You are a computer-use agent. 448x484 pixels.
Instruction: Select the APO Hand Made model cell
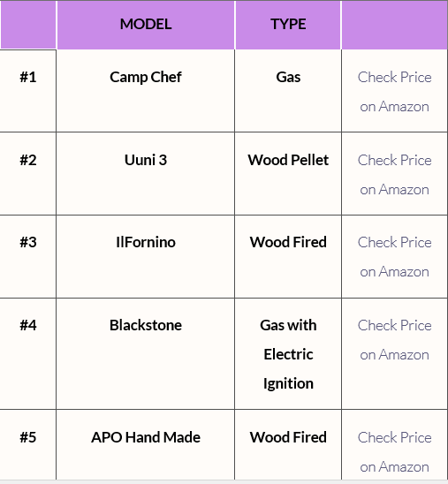point(146,444)
